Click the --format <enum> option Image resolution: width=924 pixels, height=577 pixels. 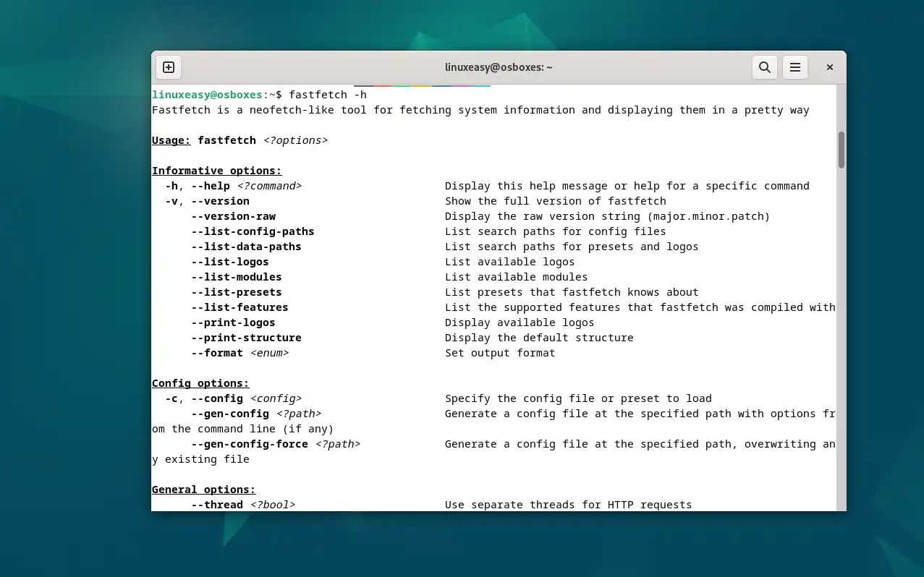pos(240,353)
